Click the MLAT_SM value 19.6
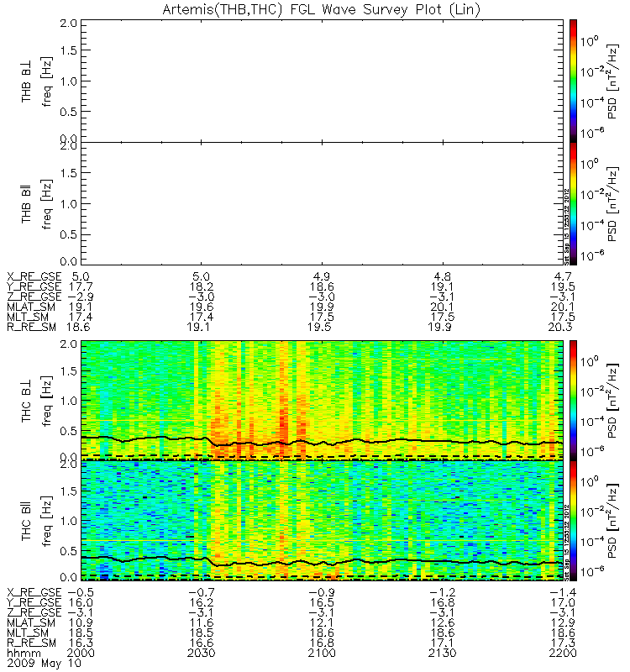The height and width of the screenshot is (672, 630). [x=202, y=307]
